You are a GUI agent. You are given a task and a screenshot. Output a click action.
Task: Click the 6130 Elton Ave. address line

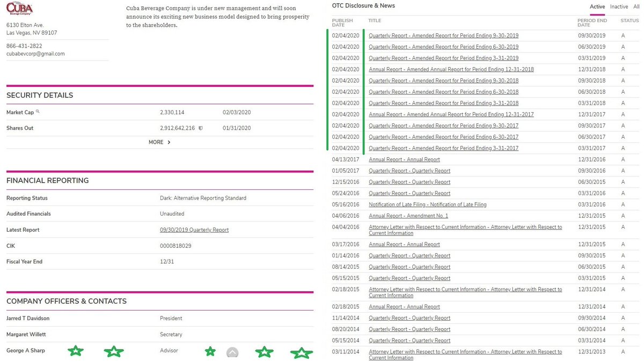tap(25, 25)
